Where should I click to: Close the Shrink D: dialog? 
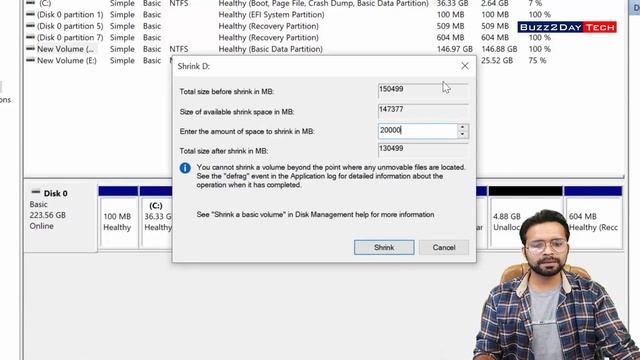pos(464,66)
